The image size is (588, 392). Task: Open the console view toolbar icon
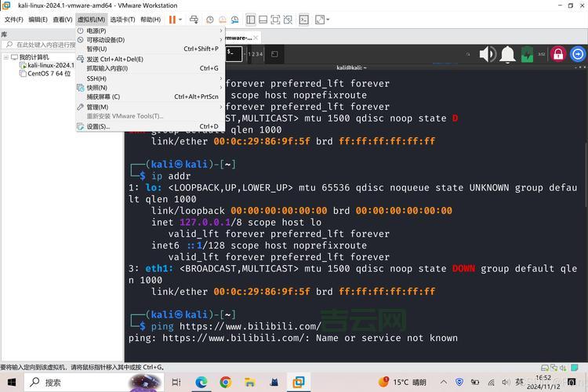(303, 19)
